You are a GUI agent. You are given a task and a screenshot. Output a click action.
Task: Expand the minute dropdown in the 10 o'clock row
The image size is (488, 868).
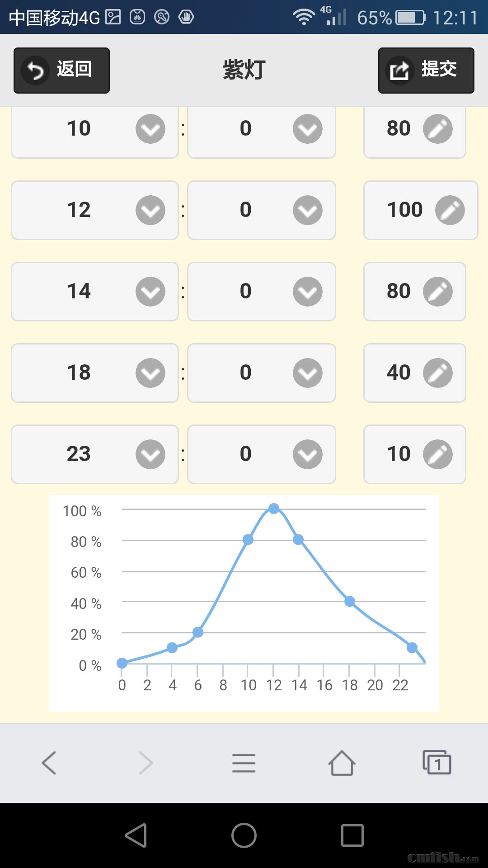click(x=308, y=129)
